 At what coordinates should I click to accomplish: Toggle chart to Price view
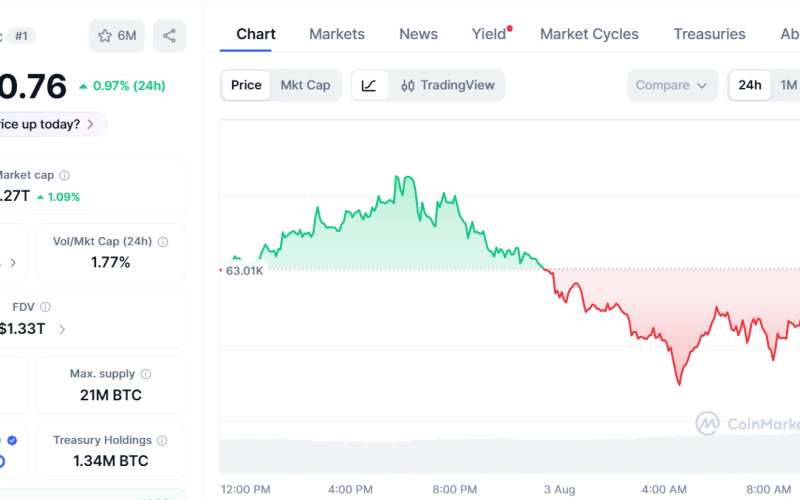[246, 85]
